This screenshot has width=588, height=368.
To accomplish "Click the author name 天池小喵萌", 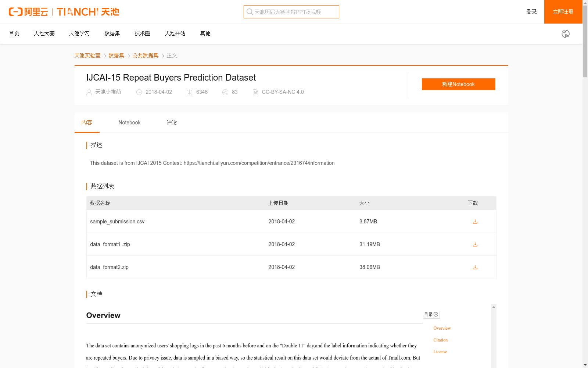I will 108,92.
